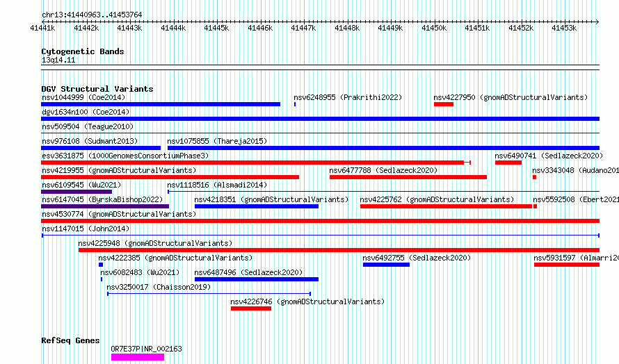Open nsv4226746 (gnomADStructuralVariants) label
This screenshot has width=619, height=364.
click(307, 301)
